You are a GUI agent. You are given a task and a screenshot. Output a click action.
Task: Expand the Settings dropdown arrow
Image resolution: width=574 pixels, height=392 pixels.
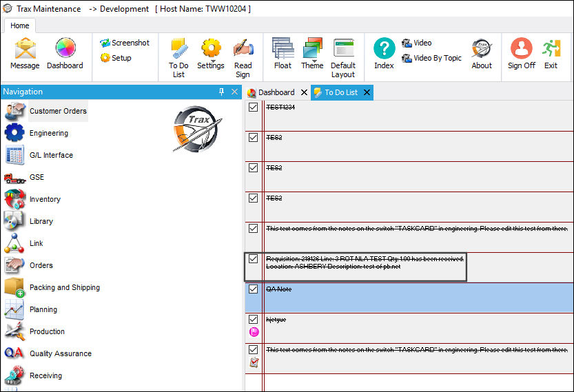213,61
